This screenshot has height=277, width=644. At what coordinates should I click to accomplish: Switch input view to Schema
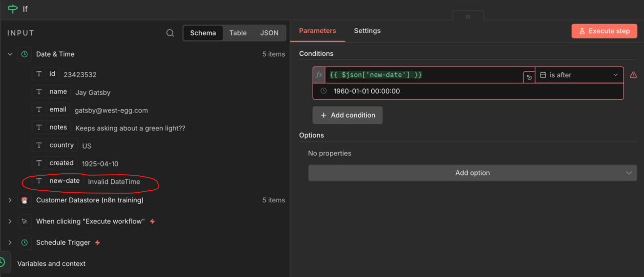[203, 33]
